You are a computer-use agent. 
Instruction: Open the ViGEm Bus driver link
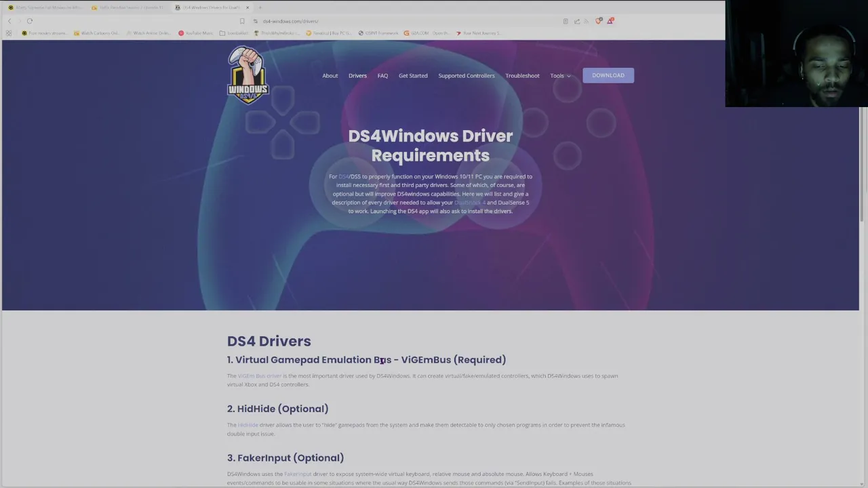click(259, 375)
